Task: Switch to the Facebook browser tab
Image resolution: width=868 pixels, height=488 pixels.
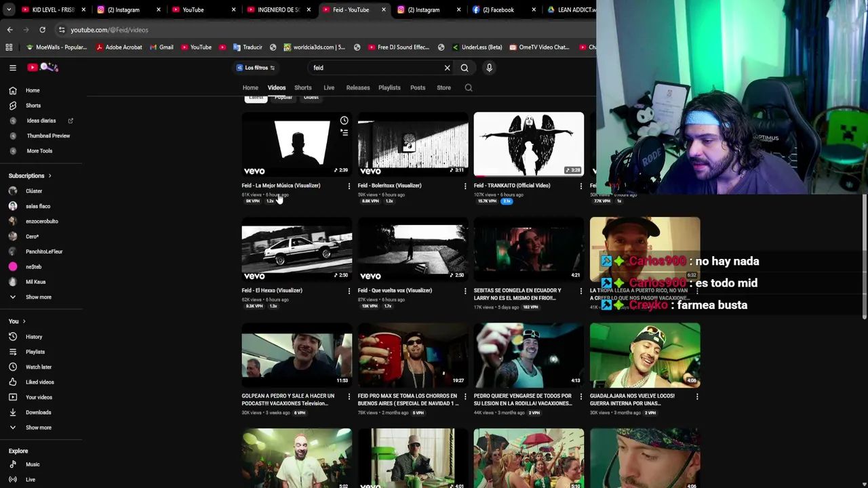Action: 498,9
